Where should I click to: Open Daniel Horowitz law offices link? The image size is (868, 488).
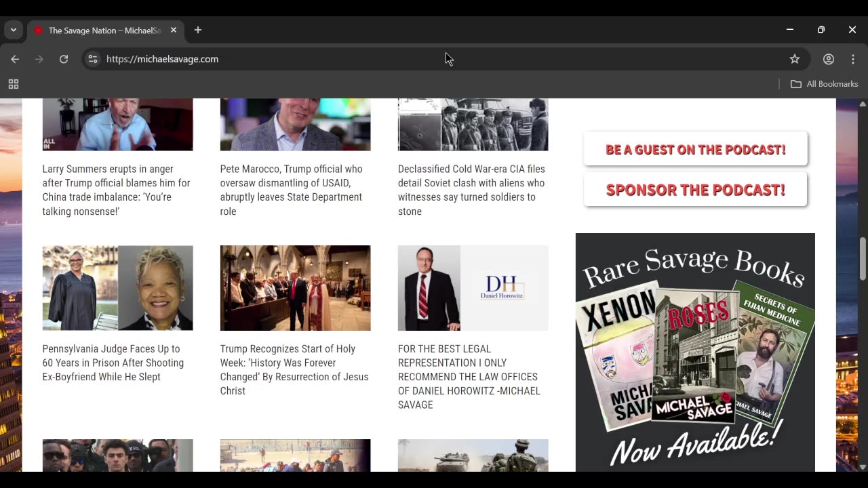coord(469,377)
